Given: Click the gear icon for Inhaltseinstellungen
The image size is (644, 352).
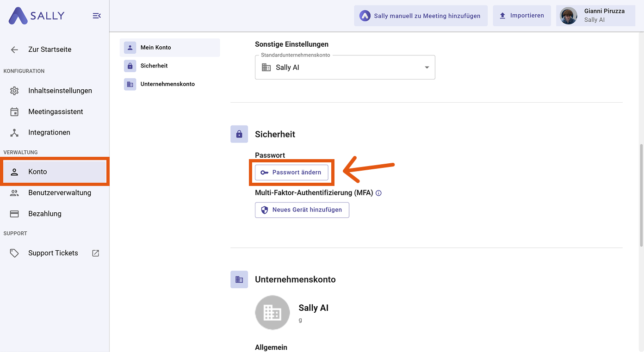Looking at the screenshot, I should [14, 91].
